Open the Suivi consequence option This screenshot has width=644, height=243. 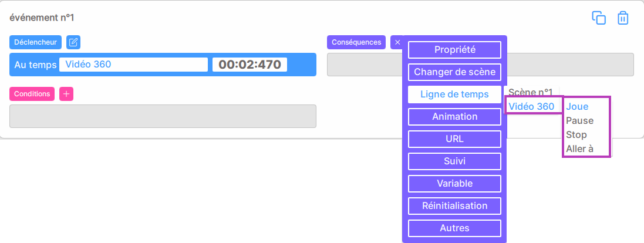454,161
